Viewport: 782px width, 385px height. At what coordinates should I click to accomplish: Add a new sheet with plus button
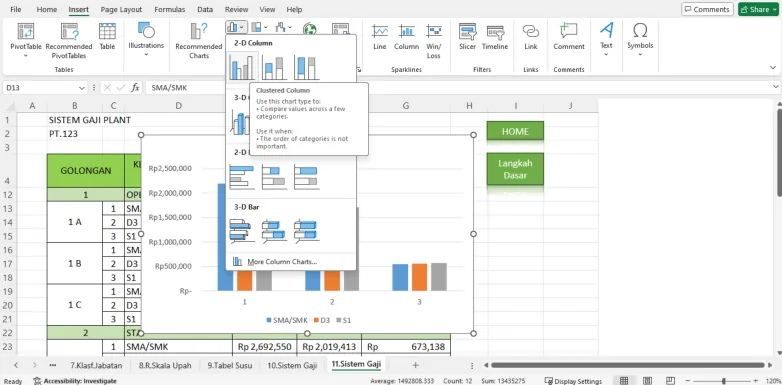click(x=415, y=365)
